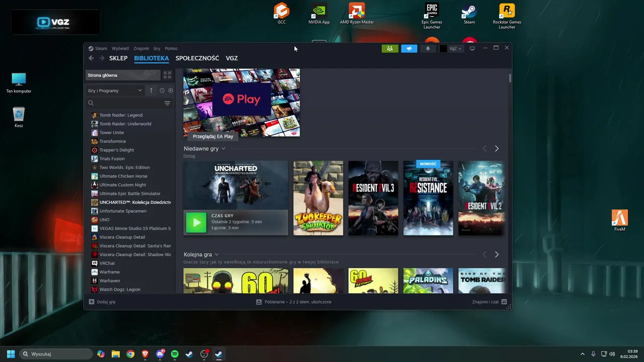Open Spotify from the taskbar
Image resolution: width=644 pixels, height=362 pixels.
(x=175, y=354)
